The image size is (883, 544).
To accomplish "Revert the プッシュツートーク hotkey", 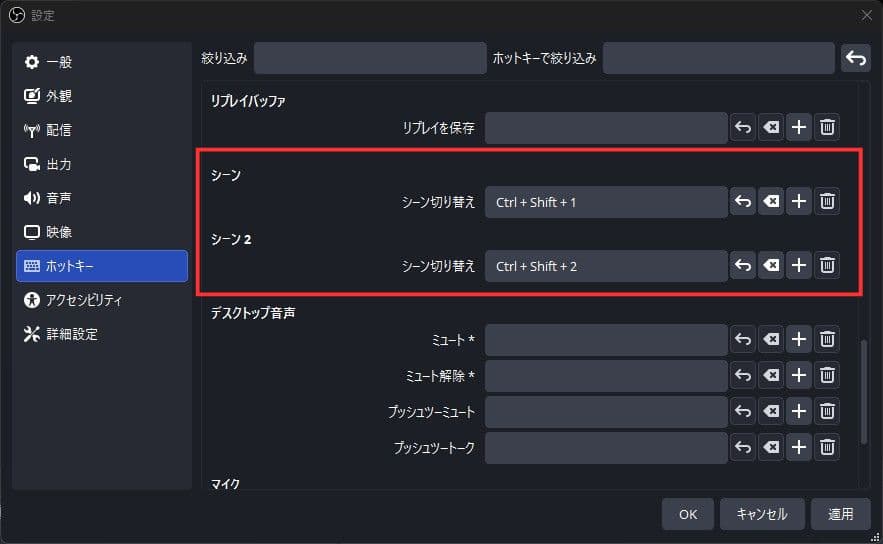I will point(743,448).
